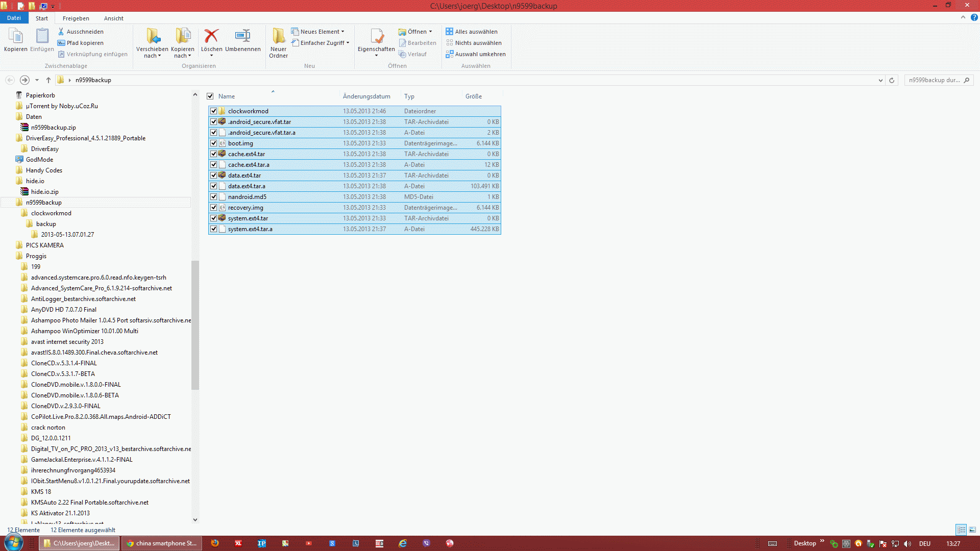Switch to large icons view in status bar
This screenshot has width=980, height=551.
pos(972,530)
